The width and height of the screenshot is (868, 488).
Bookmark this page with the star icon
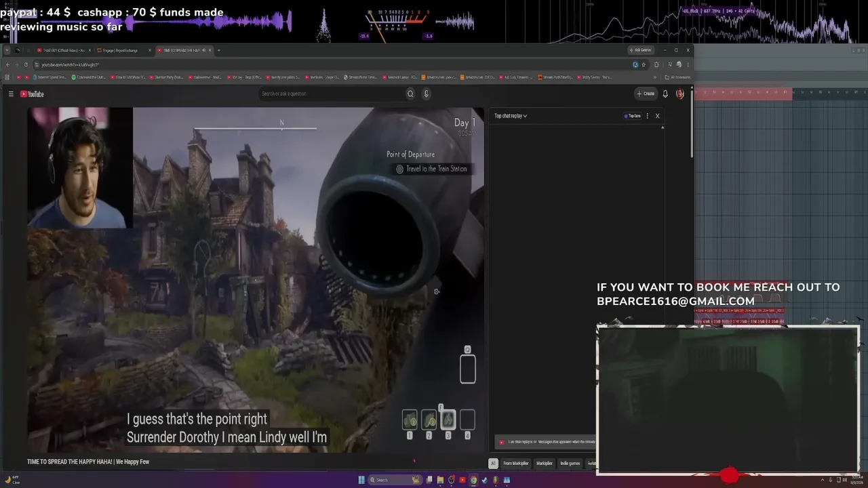point(644,64)
